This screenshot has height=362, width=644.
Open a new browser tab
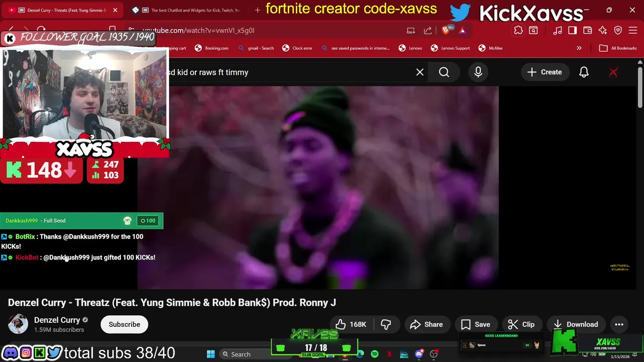coord(257,10)
